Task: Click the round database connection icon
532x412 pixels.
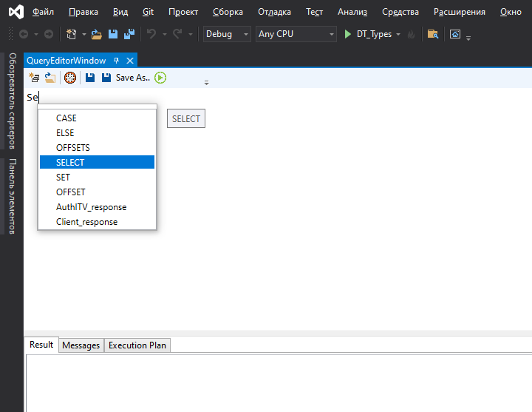Action: [x=70, y=78]
